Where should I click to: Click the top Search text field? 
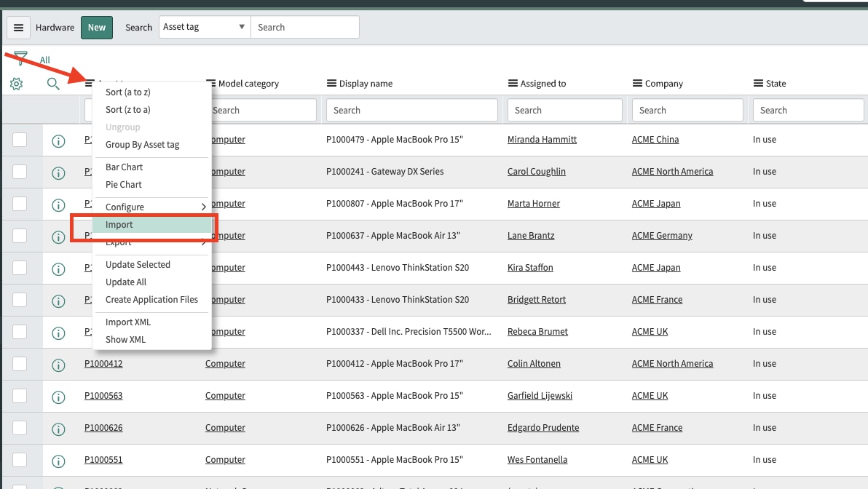click(x=305, y=27)
